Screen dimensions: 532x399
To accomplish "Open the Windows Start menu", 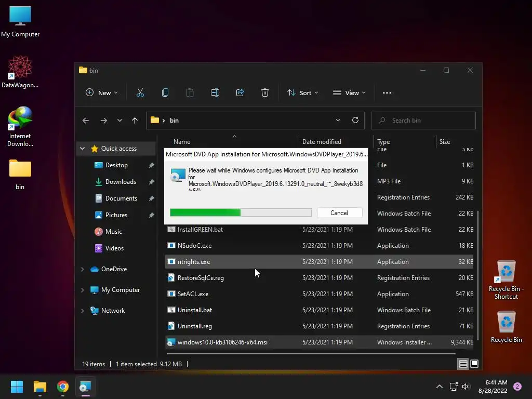I will (x=17, y=387).
